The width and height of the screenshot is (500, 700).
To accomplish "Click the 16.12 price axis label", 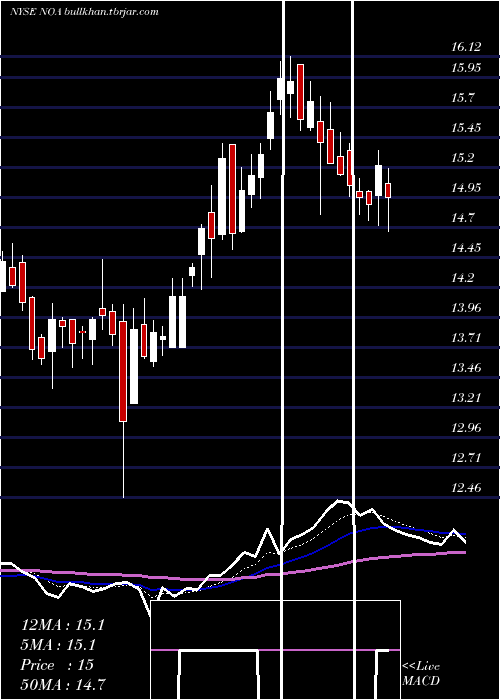I will (x=467, y=47).
